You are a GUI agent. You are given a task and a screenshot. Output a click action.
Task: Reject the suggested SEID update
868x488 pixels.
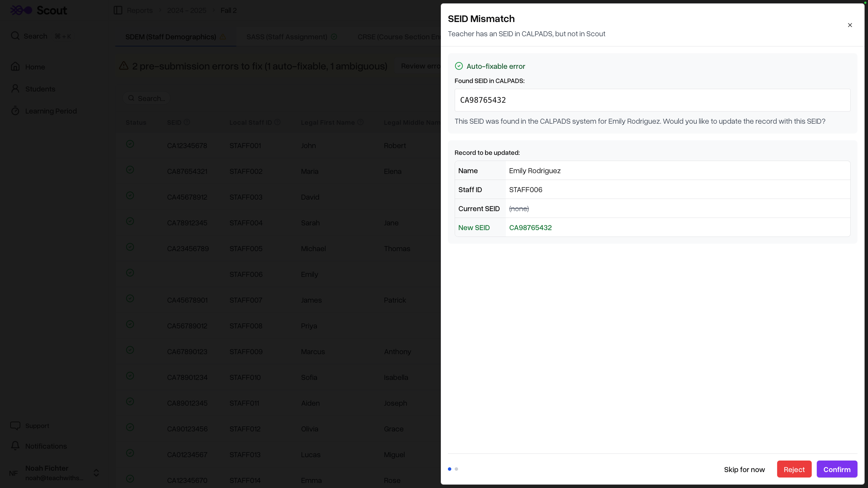794,469
